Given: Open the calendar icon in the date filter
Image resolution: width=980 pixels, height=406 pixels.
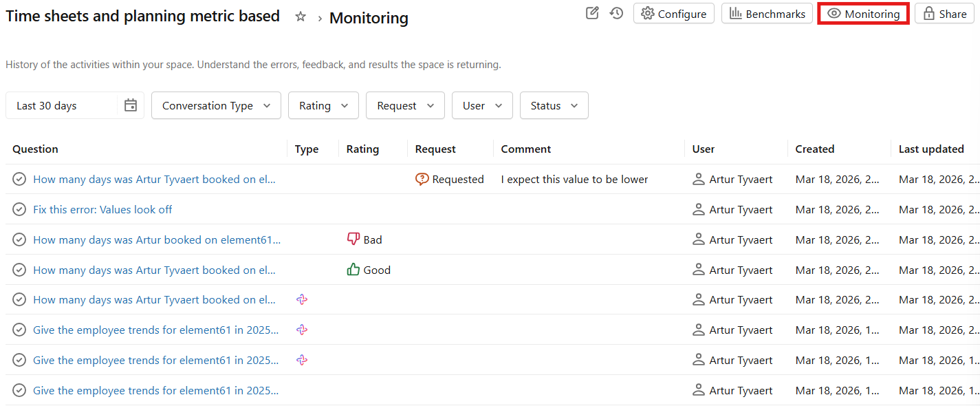Looking at the screenshot, I should tap(130, 105).
